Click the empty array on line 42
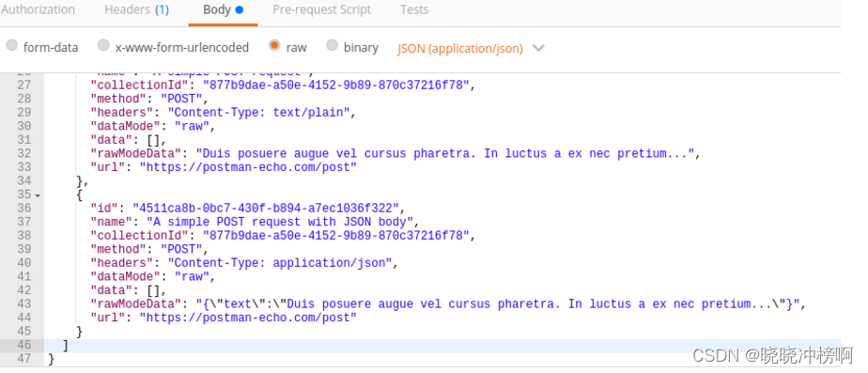 tap(153, 290)
